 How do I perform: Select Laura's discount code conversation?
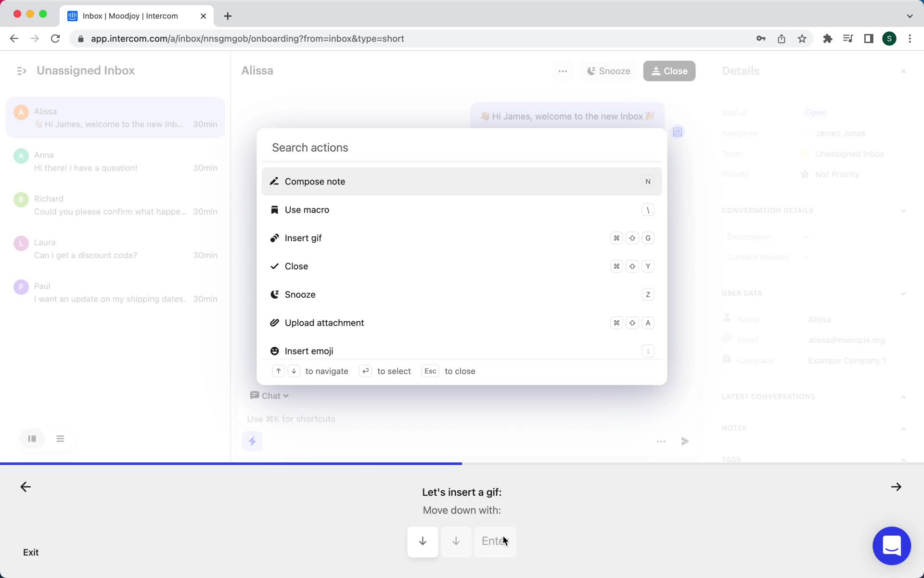tap(116, 249)
